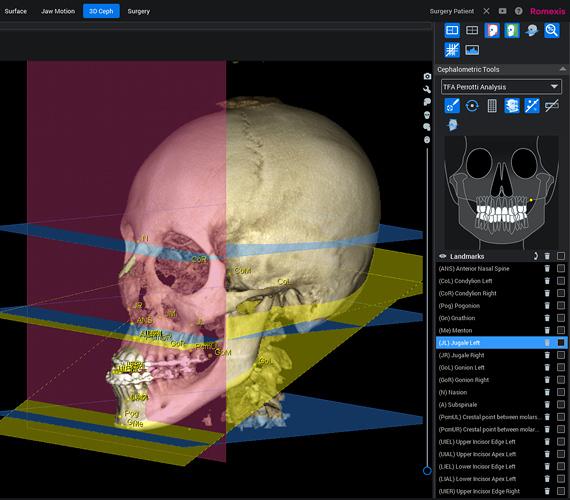Open the wrench settings icon beside viewport
The height and width of the screenshot is (500, 570).
427,89
